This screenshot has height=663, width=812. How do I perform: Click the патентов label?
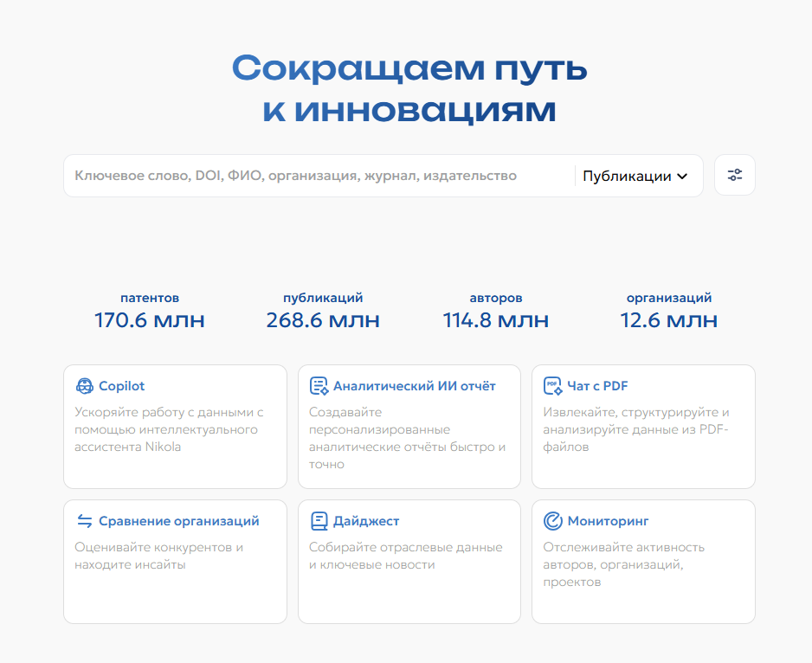(150, 298)
